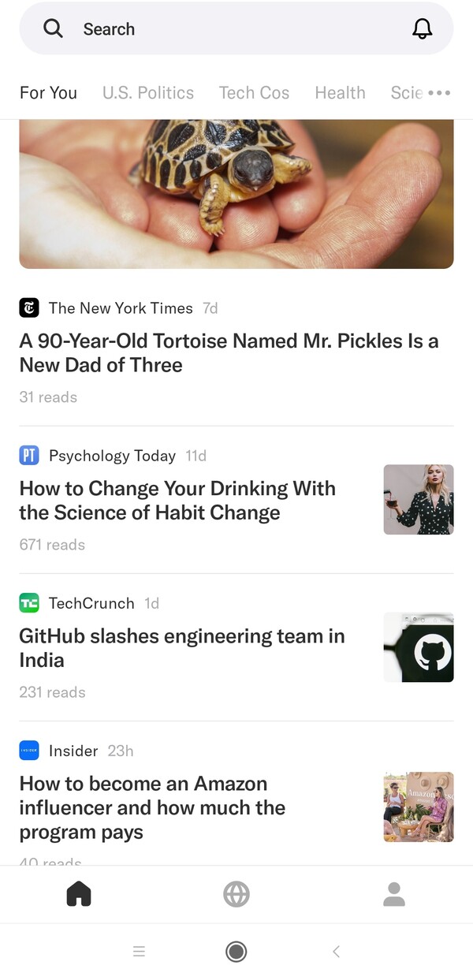Tap the Psychology Today source icon
Viewport: 473px width, 980px height.
tap(29, 456)
